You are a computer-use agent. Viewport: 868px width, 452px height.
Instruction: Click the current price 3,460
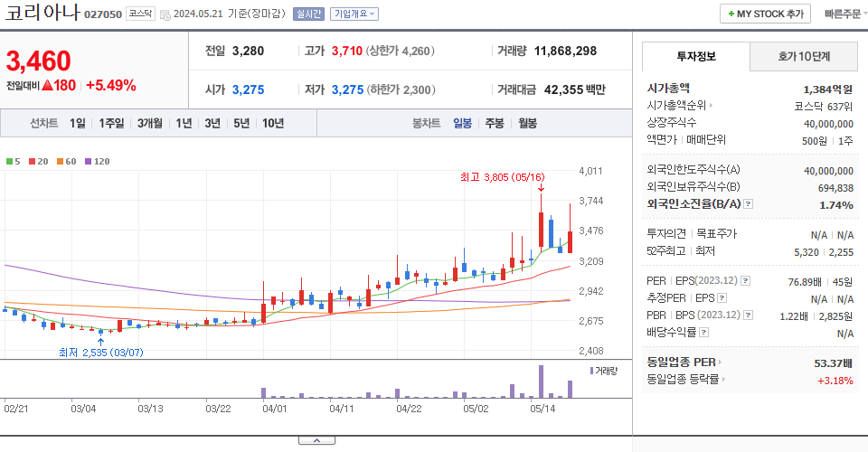39,61
